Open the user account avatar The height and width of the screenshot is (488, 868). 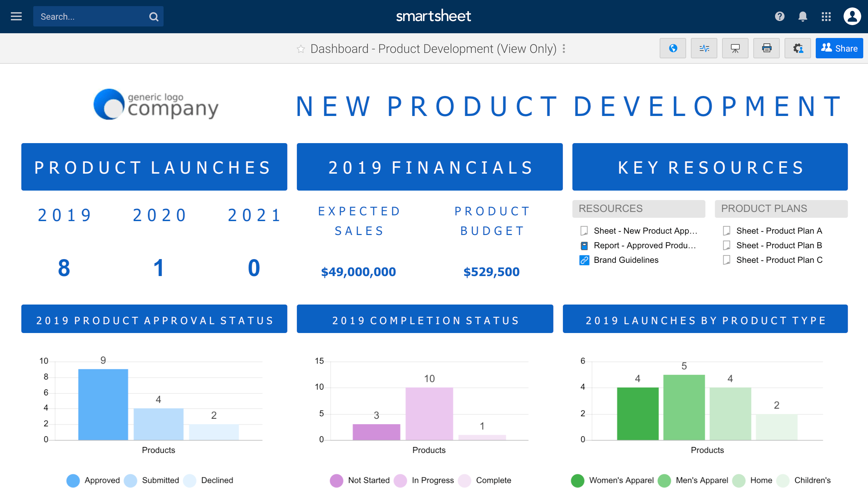click(852, 16)
